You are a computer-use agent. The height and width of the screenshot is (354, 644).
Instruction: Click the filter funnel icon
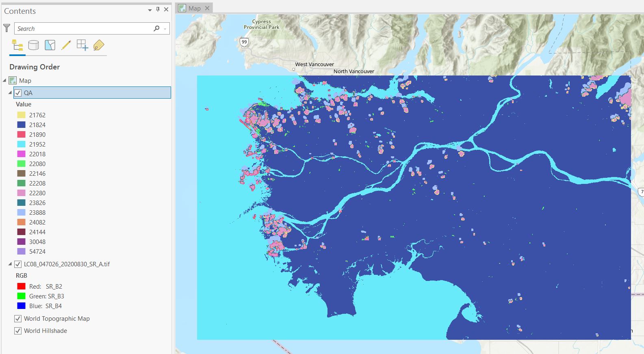coord(7,28)
